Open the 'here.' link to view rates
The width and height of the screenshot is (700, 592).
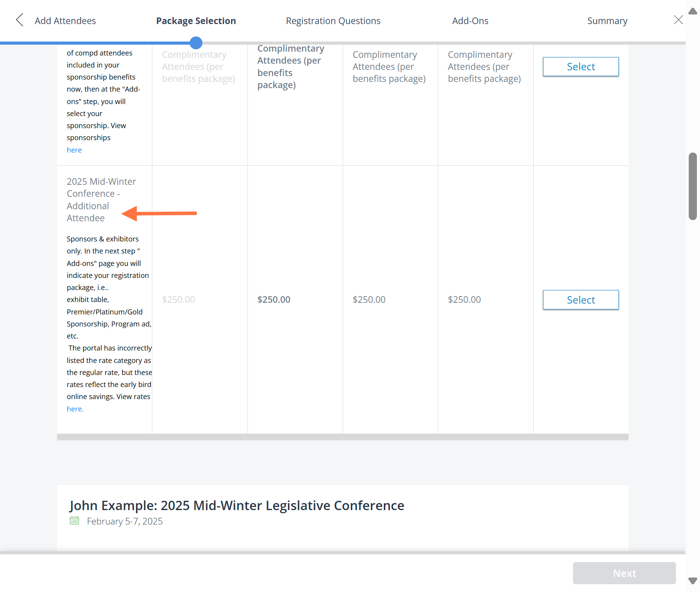tap(75, 409)
